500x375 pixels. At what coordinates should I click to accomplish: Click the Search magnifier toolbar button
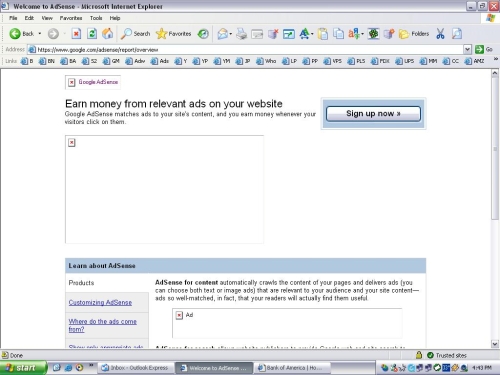(136, 34)
